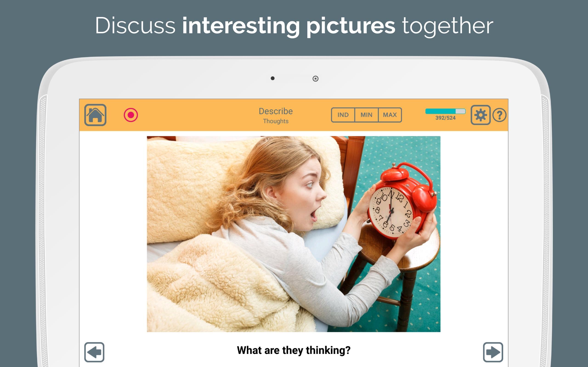Click the question "What are they thinking?"
This screenshot has height=367, width=588.
point(294,350)
